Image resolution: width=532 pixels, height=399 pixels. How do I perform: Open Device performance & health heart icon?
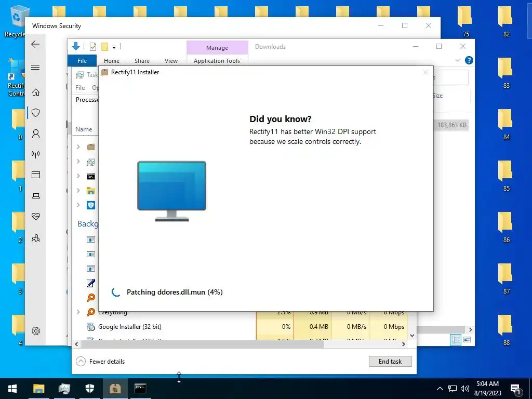(36, 217)
